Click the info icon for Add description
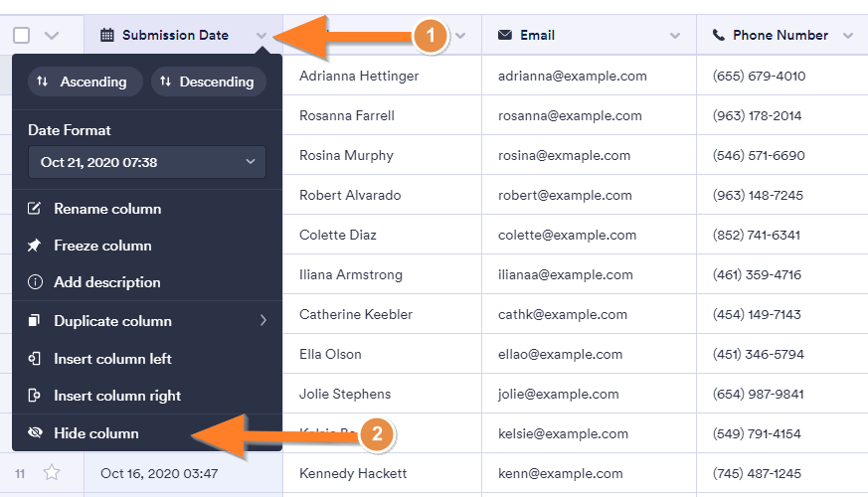Viewport: 868px width, 497px height. tap(36, 282)
